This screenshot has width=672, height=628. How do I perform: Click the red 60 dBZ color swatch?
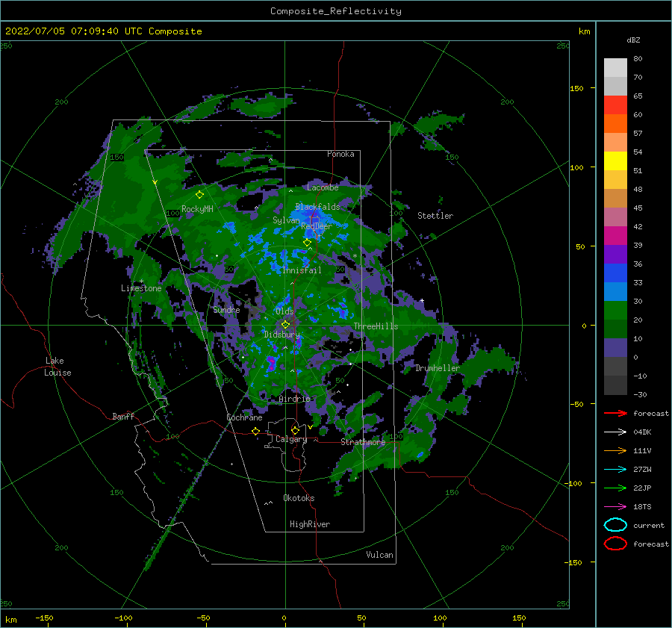click(x=615, y=105)
